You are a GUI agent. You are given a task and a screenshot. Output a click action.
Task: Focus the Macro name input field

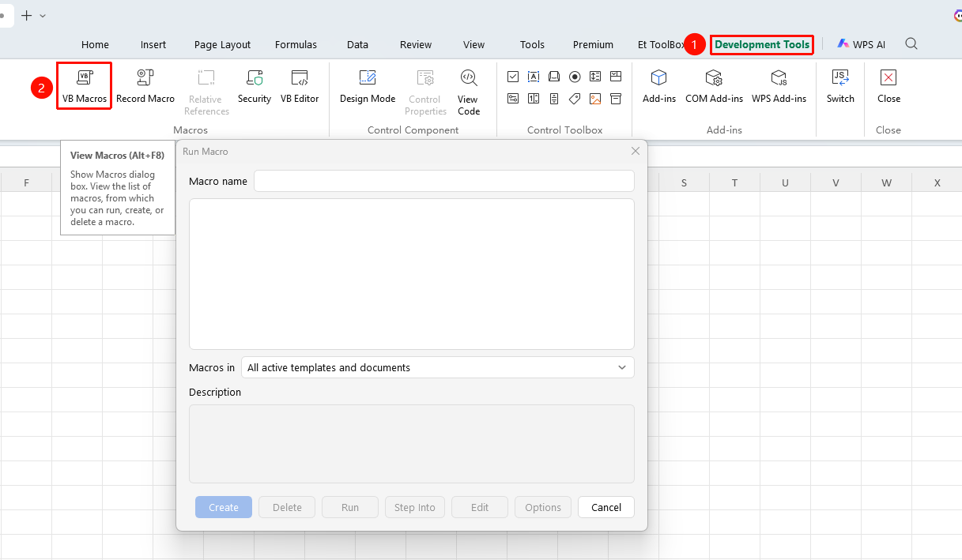pos(444,181)
